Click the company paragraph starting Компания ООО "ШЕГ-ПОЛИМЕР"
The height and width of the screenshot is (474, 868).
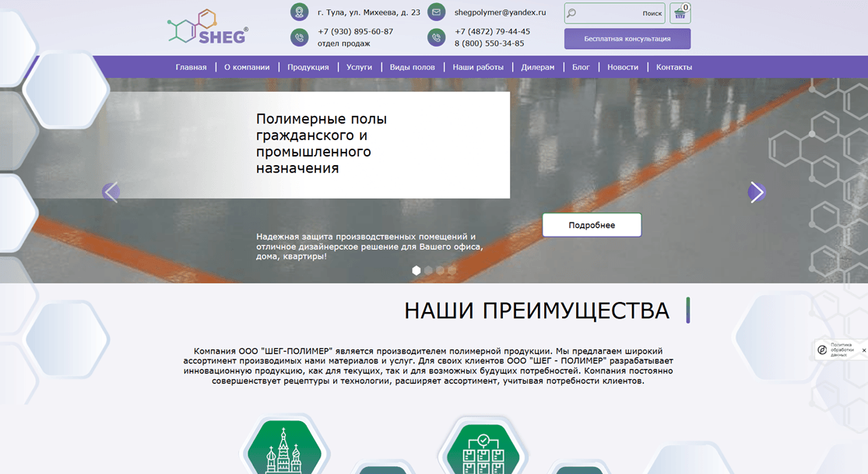coord(428,366)
